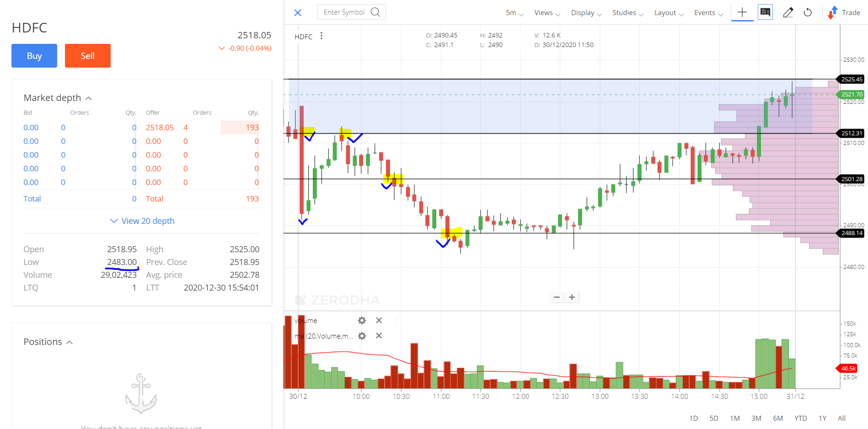Screen dimensions: 868x429
Task: Click the Volume value 29,02,423
Action: 118,275
